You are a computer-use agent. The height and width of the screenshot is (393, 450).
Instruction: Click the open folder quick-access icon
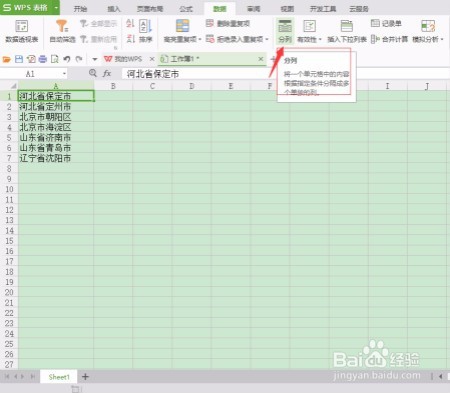pos(7,59)
